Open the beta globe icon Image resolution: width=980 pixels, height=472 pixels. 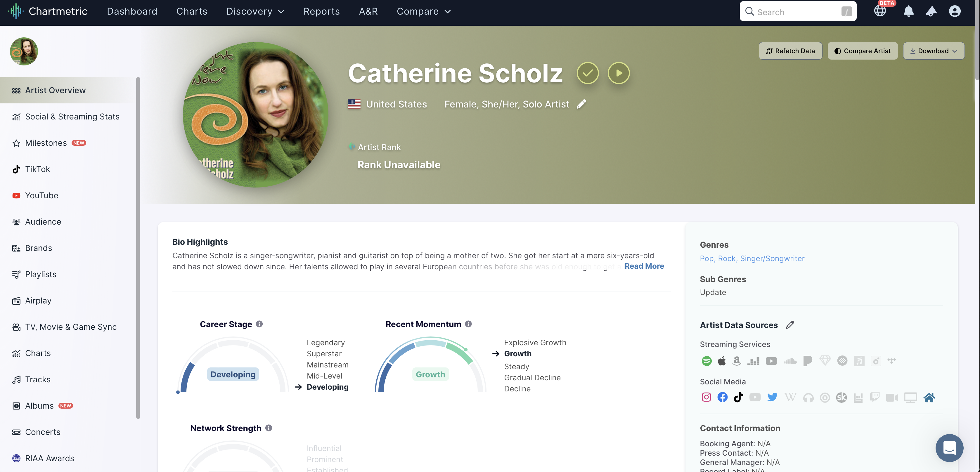[x=880, y=11]
